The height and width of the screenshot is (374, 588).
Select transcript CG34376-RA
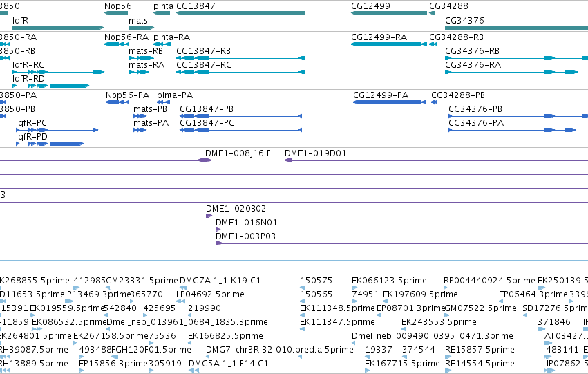[x=511, y=72]
